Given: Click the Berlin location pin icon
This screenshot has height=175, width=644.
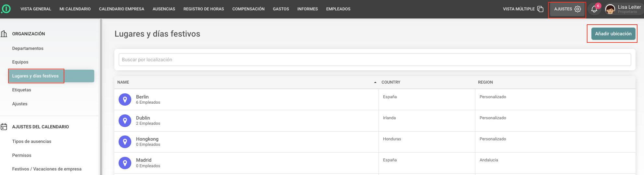Looking at the screenshot, I should [x=125, y=99].
